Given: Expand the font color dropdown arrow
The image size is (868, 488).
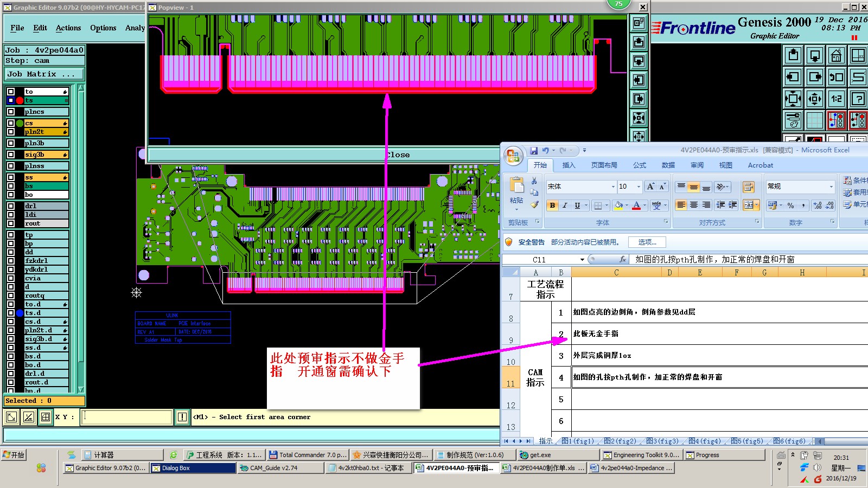Looking at the screenshot, I should [x=644, y=206].
